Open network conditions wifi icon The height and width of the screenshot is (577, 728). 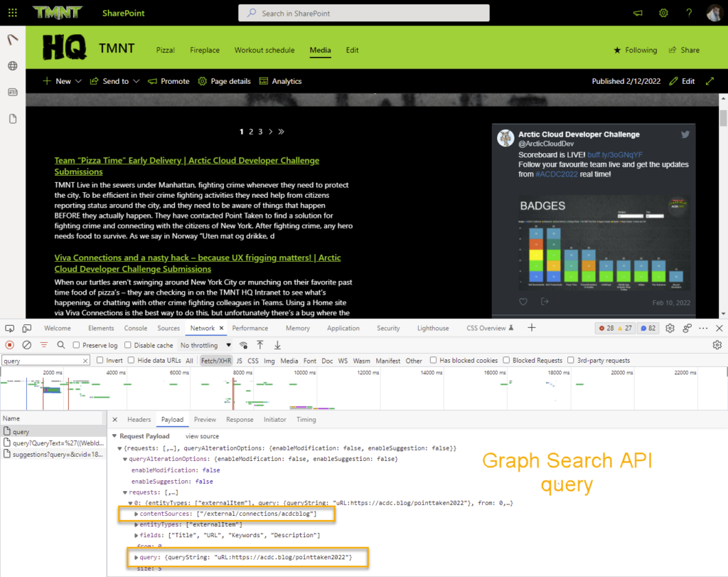coord(243,345)
